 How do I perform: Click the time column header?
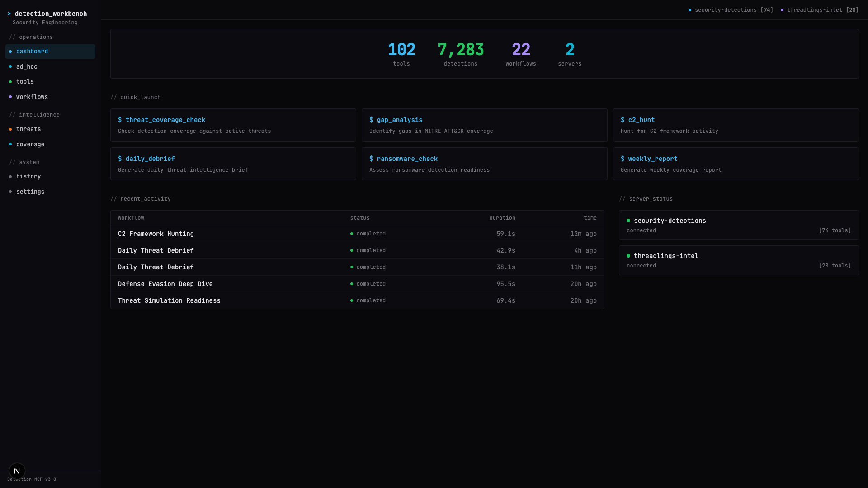[x=590, y=218]
